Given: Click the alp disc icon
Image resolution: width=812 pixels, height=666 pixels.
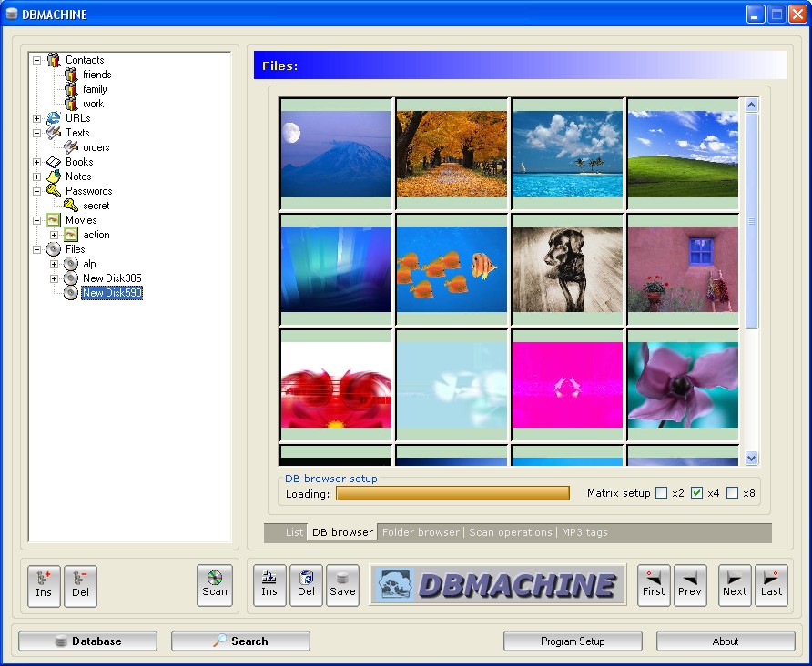Looking at the screenshot, I should [x=71, y=264].
